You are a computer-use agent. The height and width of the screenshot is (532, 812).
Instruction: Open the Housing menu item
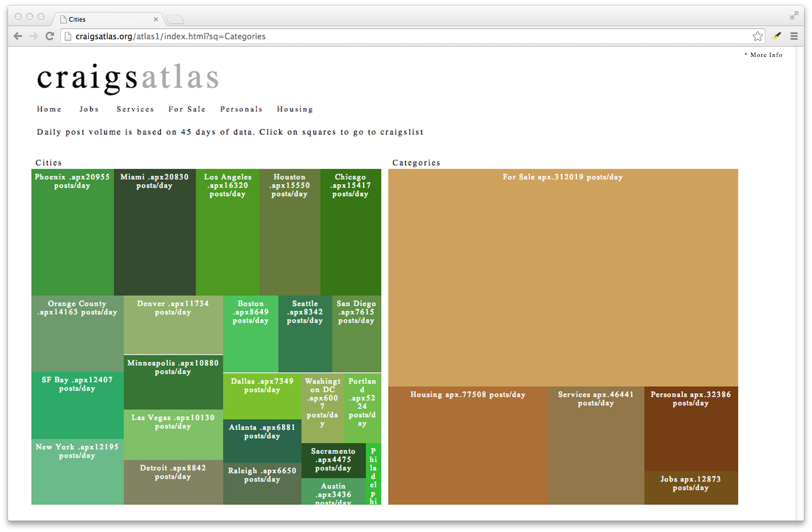point(295,109)
